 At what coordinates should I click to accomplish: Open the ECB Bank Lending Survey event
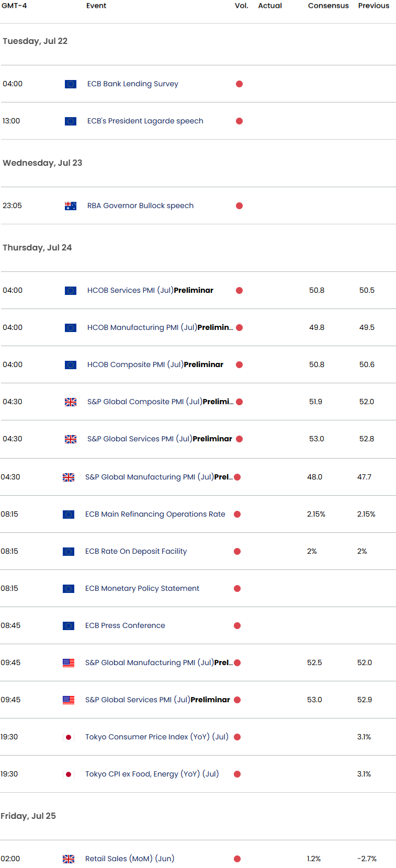132,84
